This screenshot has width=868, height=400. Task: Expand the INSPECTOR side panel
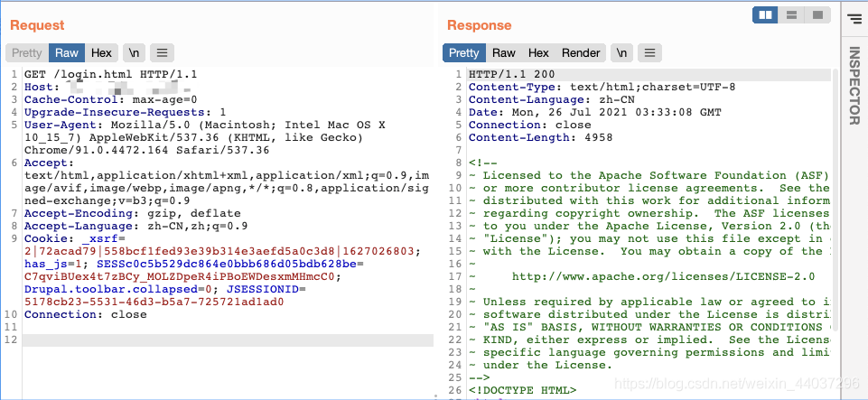coord(854,86)
